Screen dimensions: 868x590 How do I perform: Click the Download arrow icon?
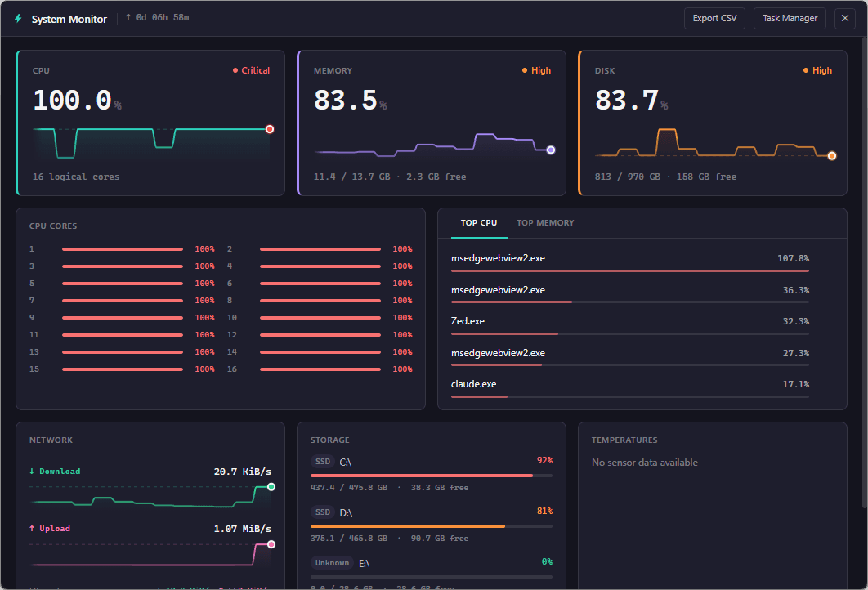[32, 471]
